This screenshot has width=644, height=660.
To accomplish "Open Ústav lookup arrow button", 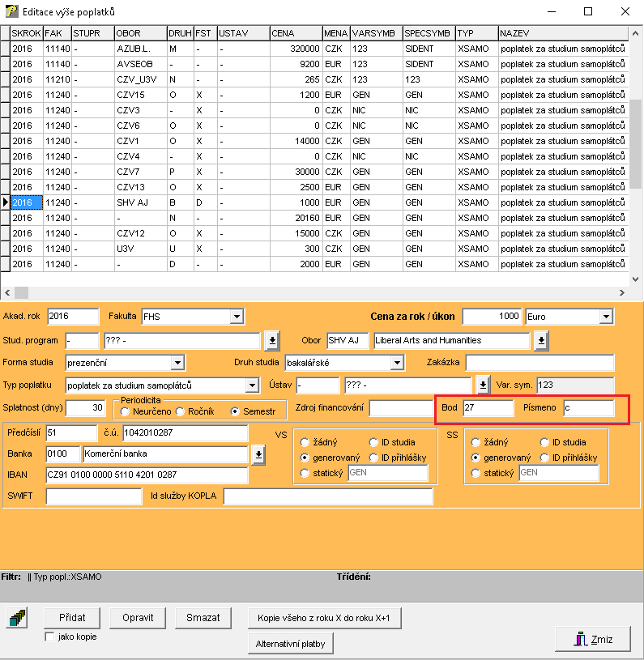I will tap(483, 385).
